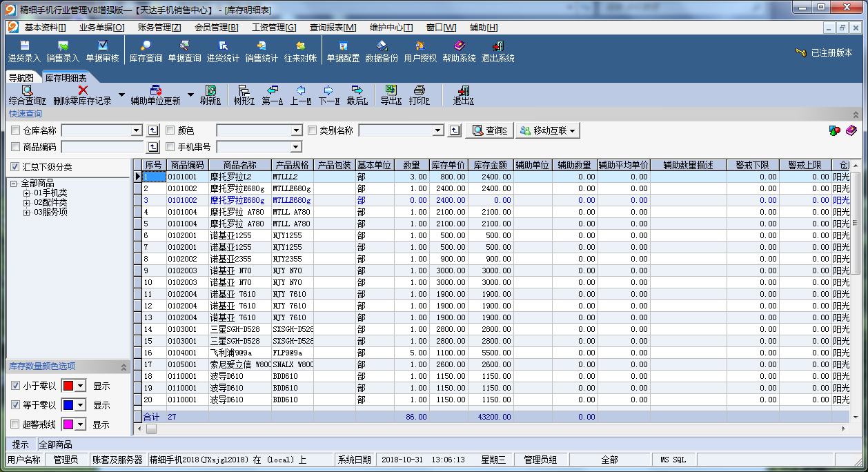Screen dimensions: 868x472
Task: Open the 会员管理 menu
Action: (217, 28)
